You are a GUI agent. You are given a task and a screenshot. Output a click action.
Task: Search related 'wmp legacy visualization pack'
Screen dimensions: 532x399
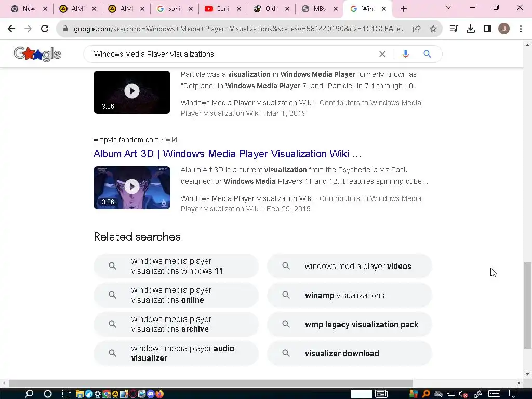pyautogui.click(x=350, y=324)
